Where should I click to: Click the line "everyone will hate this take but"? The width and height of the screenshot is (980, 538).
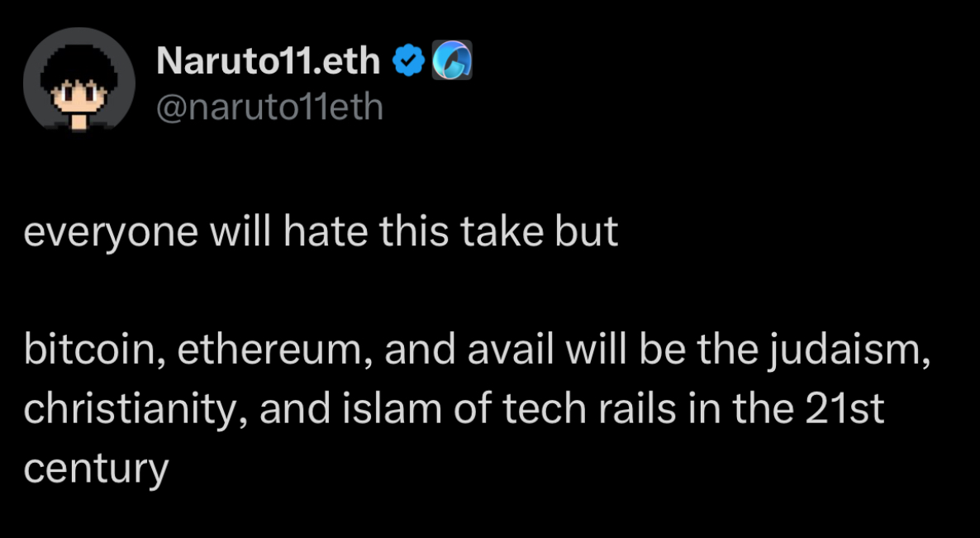pos(321,232)
